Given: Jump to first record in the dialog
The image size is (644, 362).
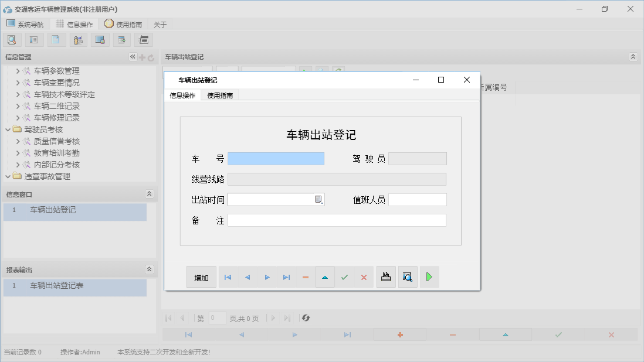Looking at the screenshot, I should click(228, 276).
